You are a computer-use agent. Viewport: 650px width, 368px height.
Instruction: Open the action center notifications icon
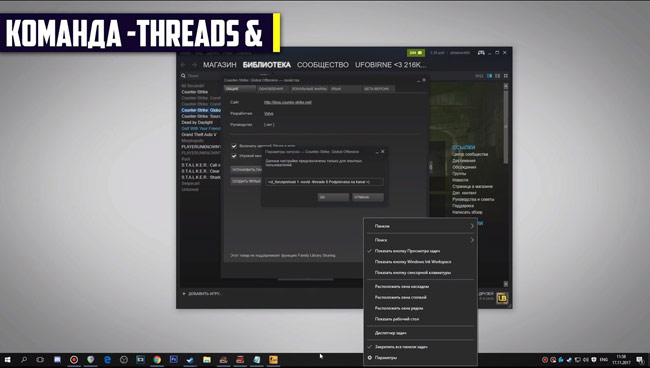point(640,360)
